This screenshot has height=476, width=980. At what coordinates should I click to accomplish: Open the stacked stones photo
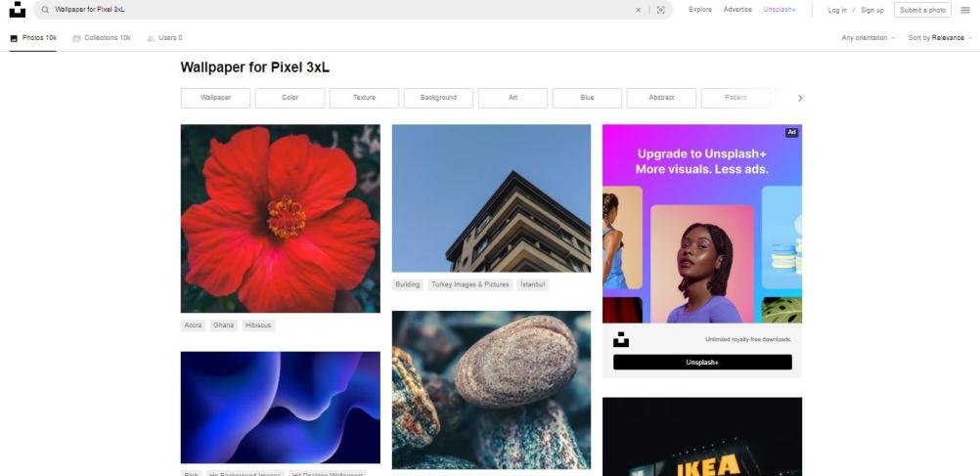tap(491, 390)
